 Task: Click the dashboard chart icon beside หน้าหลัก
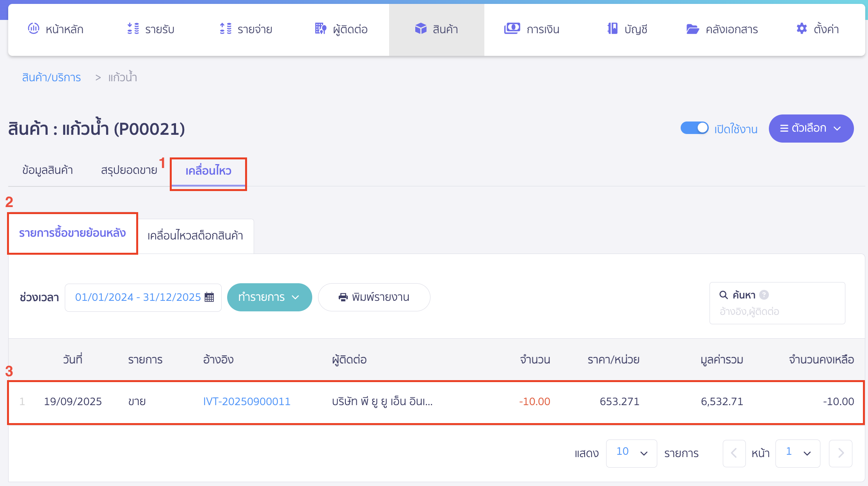click(x=34, y=29)
